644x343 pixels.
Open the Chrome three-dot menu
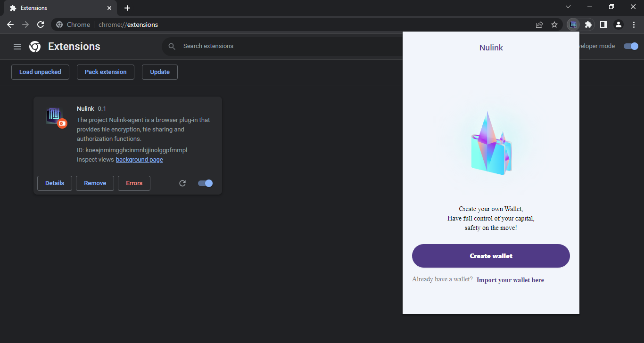(x=634, y=24)
